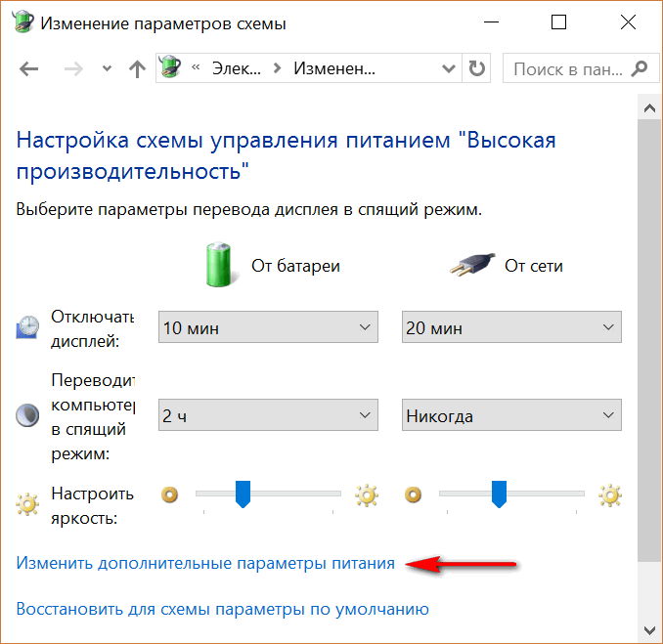The image size is (663, 644).
Task: Click sun icon beside 'Настроить яркость'
Action: click(x=27, y=504)
